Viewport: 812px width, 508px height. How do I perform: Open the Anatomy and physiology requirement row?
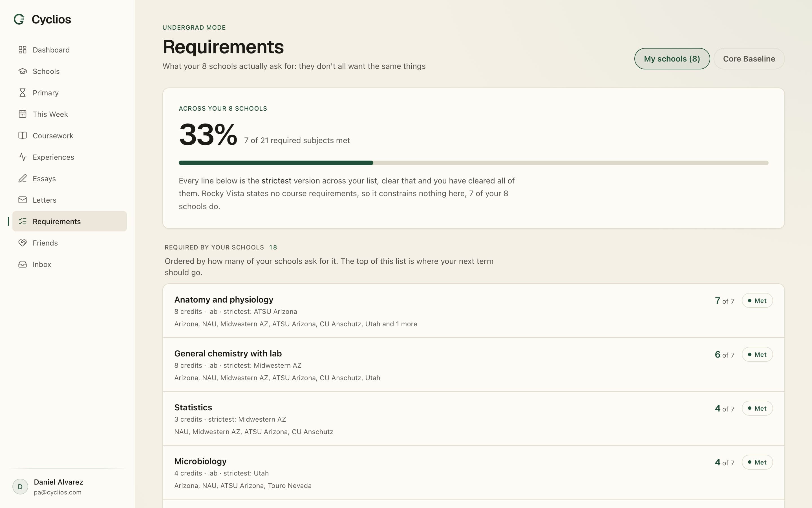click(473, 311)
